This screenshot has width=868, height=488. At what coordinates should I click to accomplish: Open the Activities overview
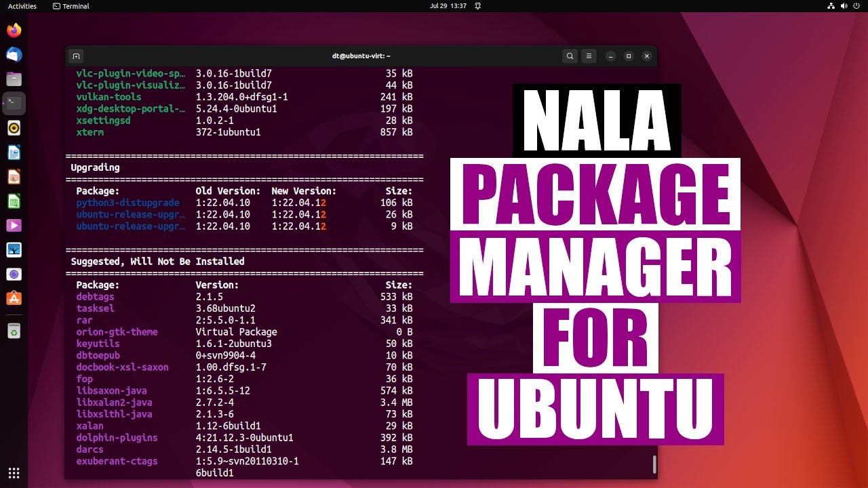22,6
